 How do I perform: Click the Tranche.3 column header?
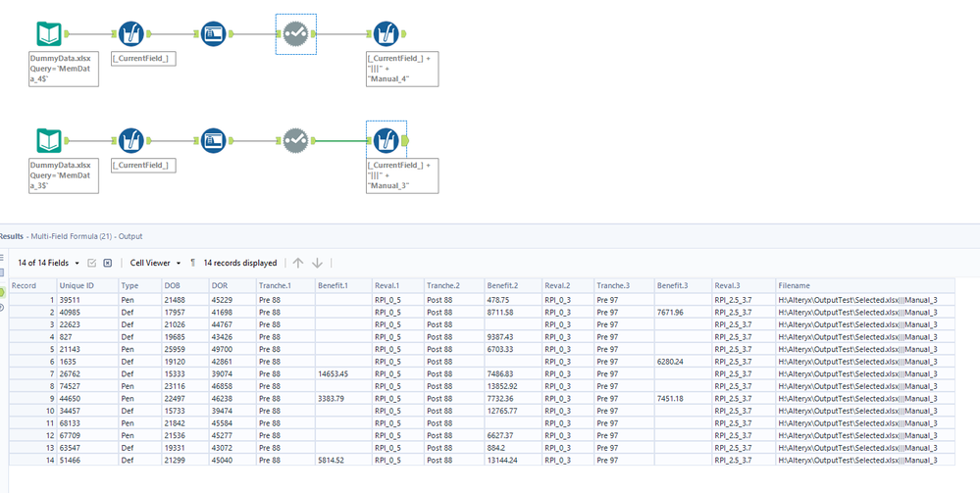coord(624,285)
